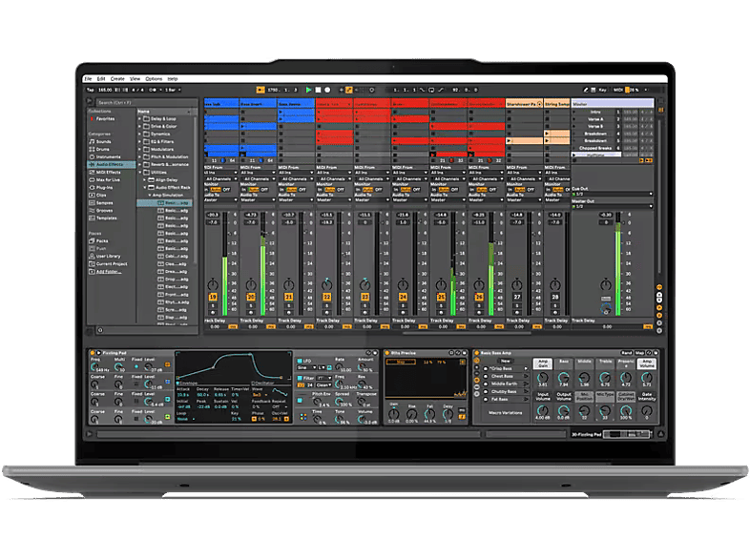Select Sounds category in browser
Image resolution: width=750 pixels, height=560 pixels.
point(103,141)
